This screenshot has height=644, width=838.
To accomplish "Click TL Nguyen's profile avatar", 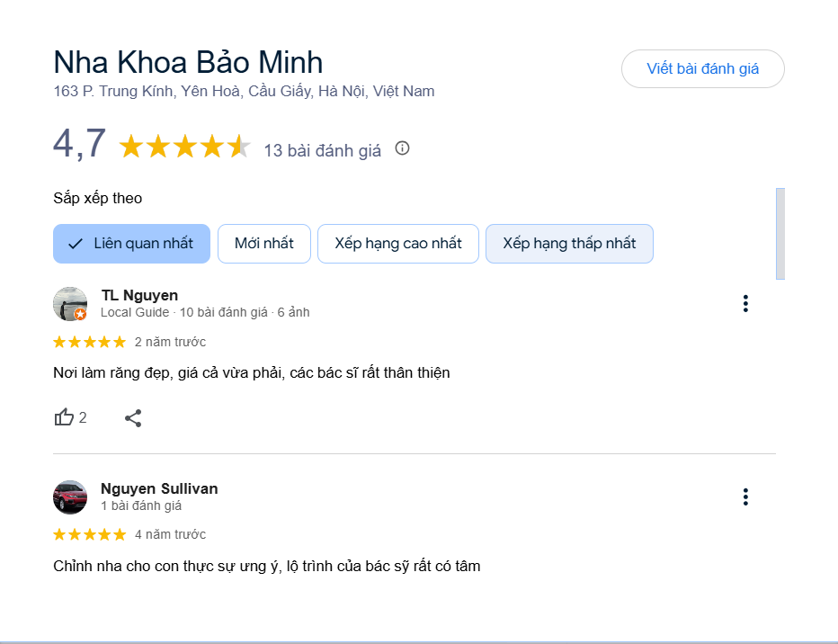I will tap(70, 304).
